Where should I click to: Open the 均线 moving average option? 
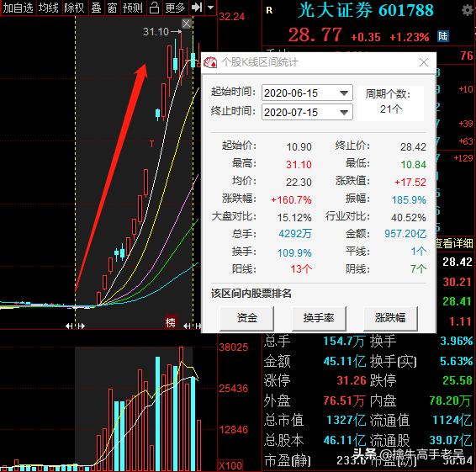[48, 8]
